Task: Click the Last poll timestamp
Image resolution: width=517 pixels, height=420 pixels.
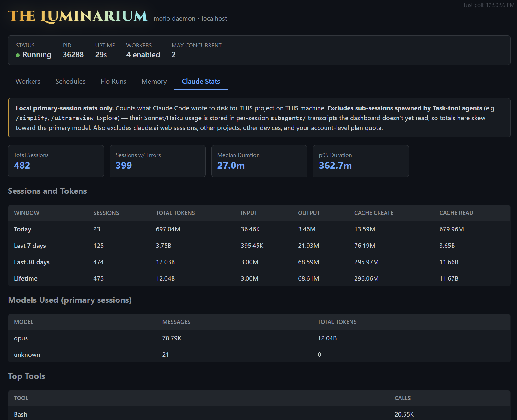Action: click(489, 5)
